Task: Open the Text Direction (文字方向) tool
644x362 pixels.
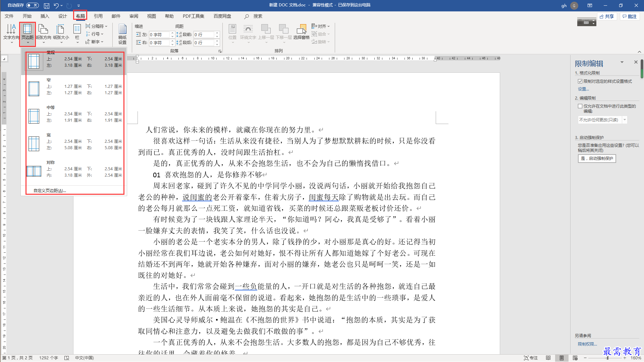Action: tap(11, 34)
